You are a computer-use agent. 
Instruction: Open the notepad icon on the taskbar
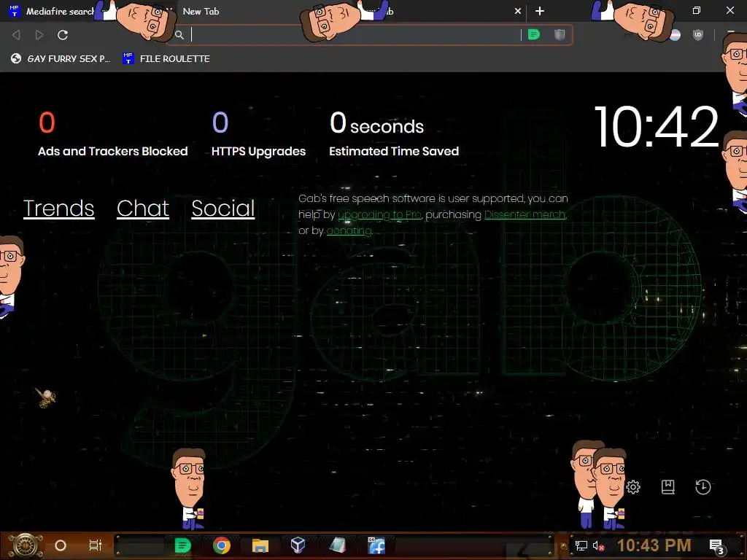pos(337,545)
